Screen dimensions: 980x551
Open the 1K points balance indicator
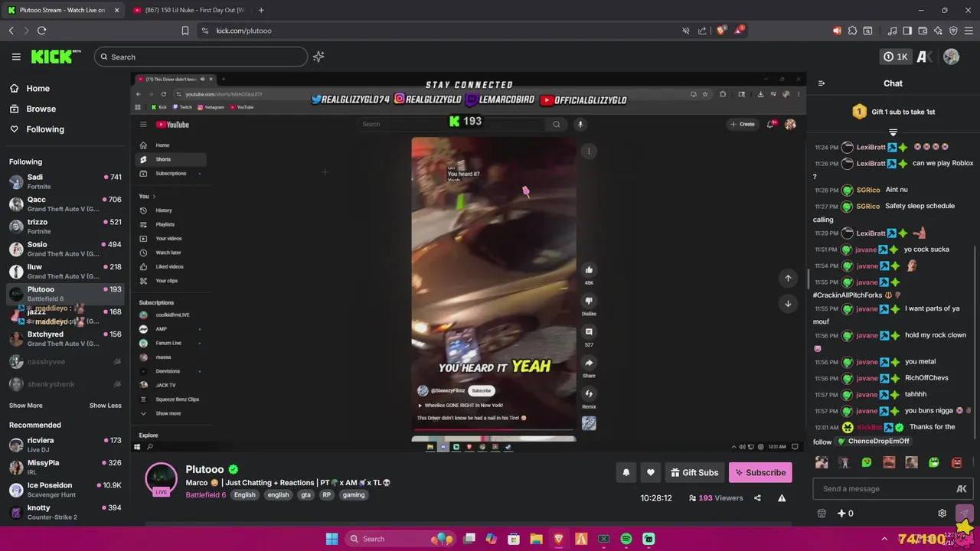(x=895, y=57)
